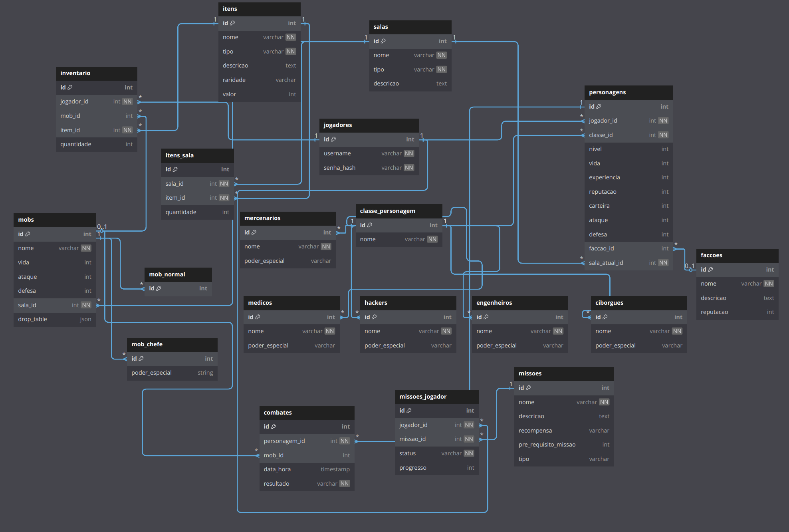
Task: Click the key icon in salas id row
Action: pos(383,41)
